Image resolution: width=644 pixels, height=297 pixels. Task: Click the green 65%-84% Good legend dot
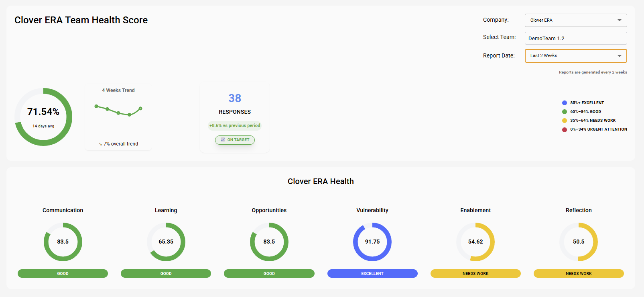[565, 112]
